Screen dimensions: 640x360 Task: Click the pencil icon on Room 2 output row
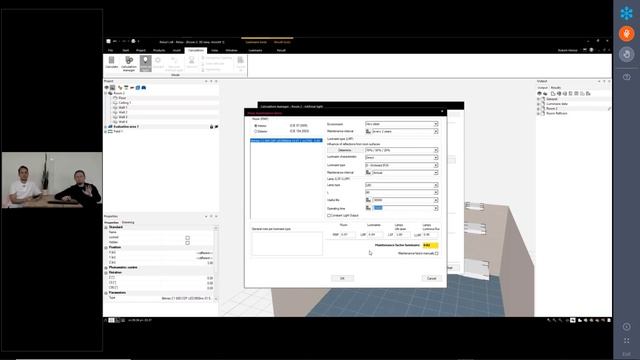coord(609,109)
